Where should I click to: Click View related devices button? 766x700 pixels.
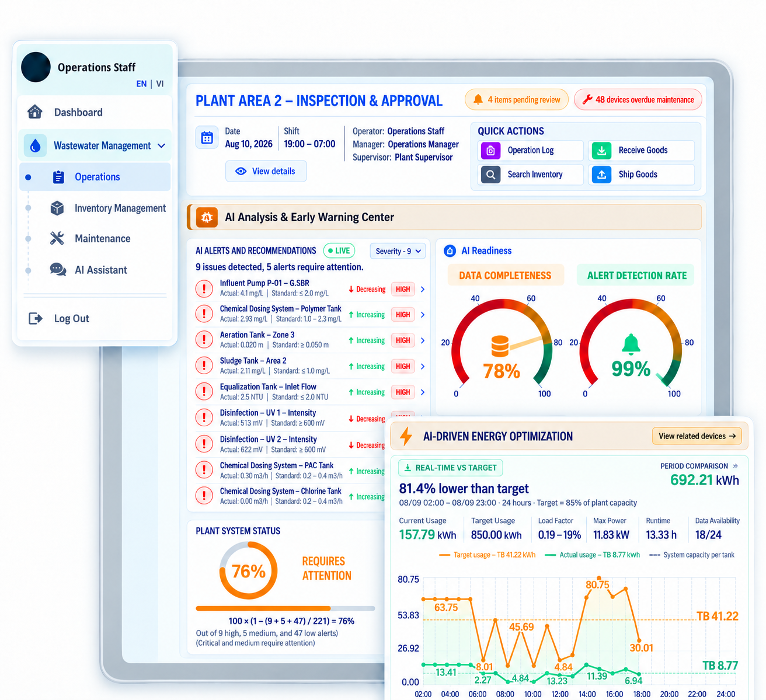click(697, 436)
